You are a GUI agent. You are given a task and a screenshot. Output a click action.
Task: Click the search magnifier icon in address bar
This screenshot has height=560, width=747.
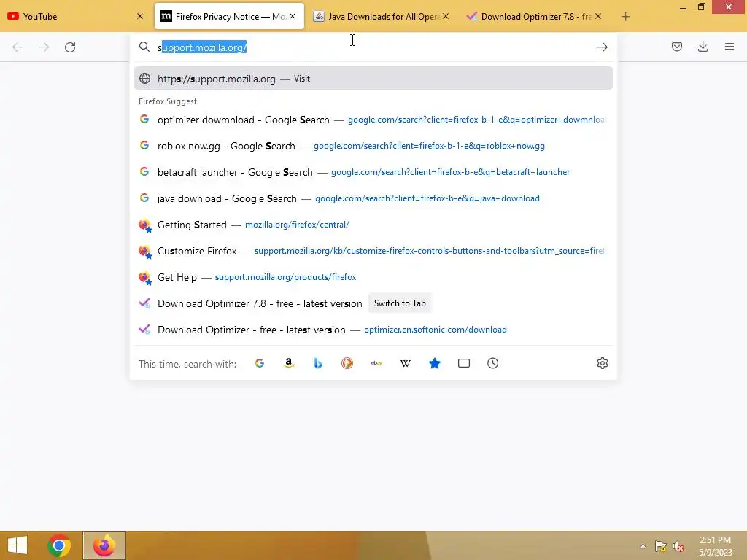click(144, 47)
